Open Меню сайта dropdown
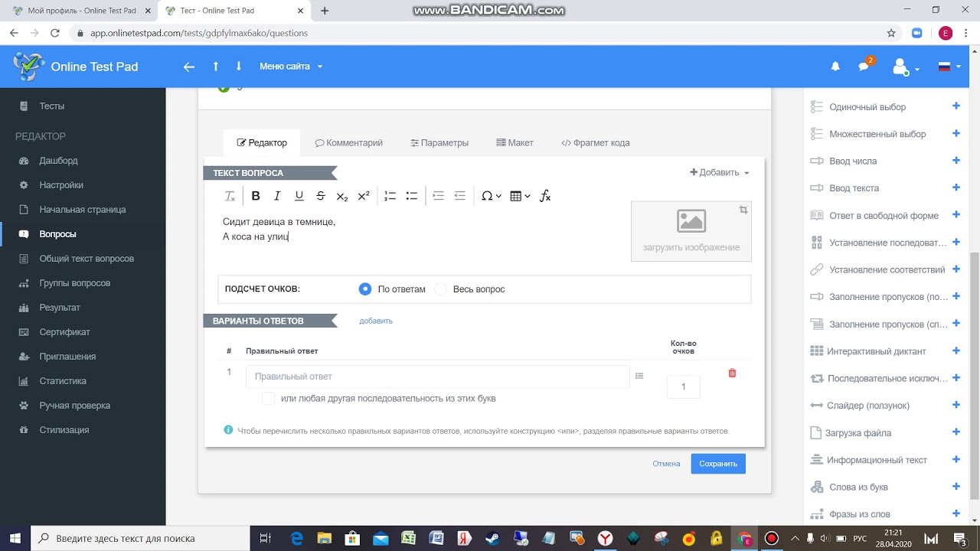Viewport: 980px width, 551px height. pyautogui.click(x=291, y=67)
